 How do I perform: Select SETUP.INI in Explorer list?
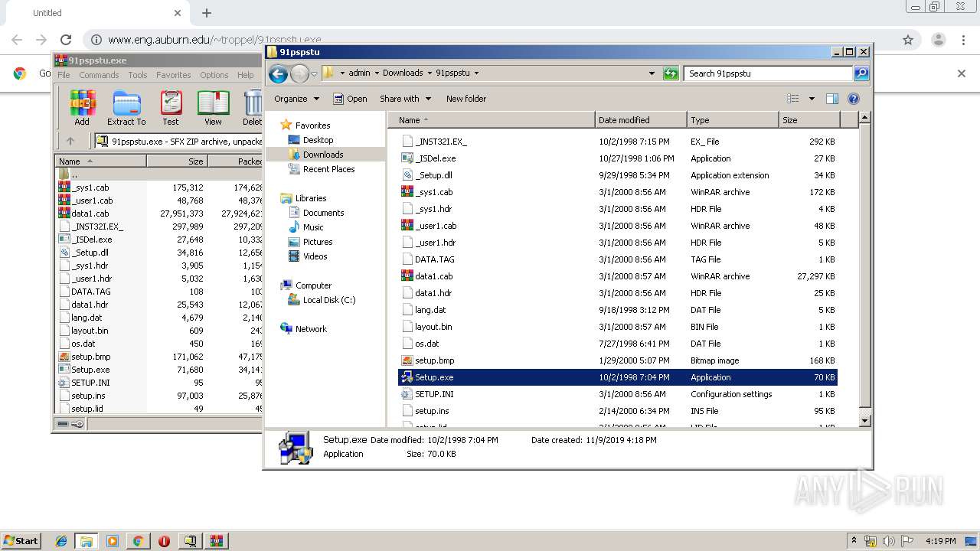[433, 394]
